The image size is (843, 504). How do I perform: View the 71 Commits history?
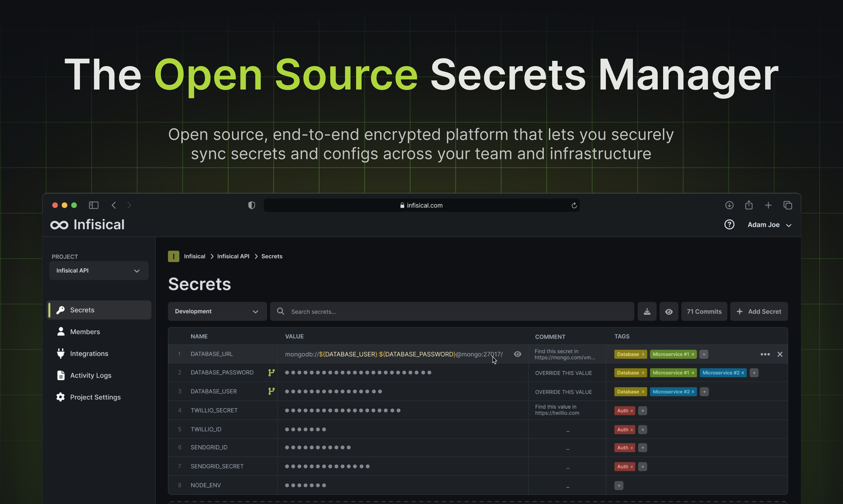[704, 311]
